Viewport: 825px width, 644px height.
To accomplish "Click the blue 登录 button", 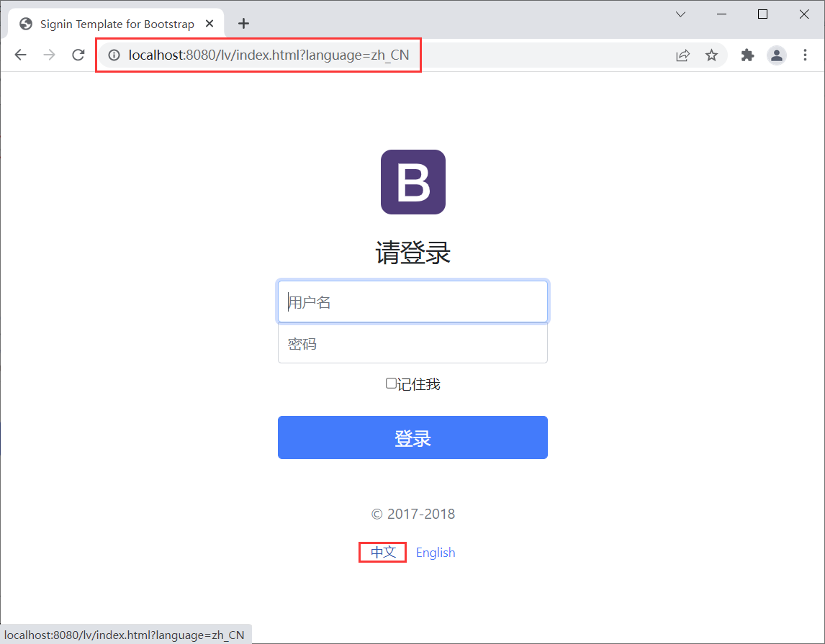I will pos(412,437).
